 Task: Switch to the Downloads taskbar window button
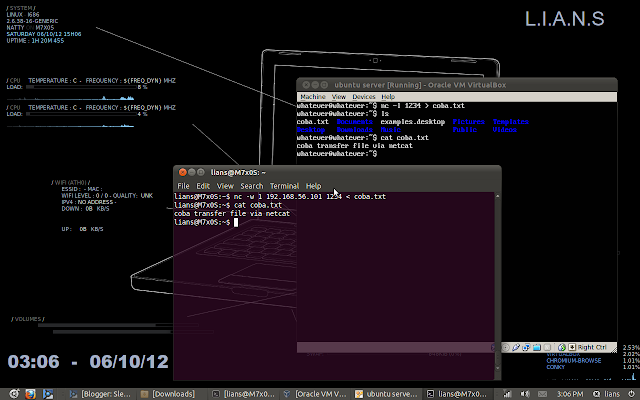[168, 394]
